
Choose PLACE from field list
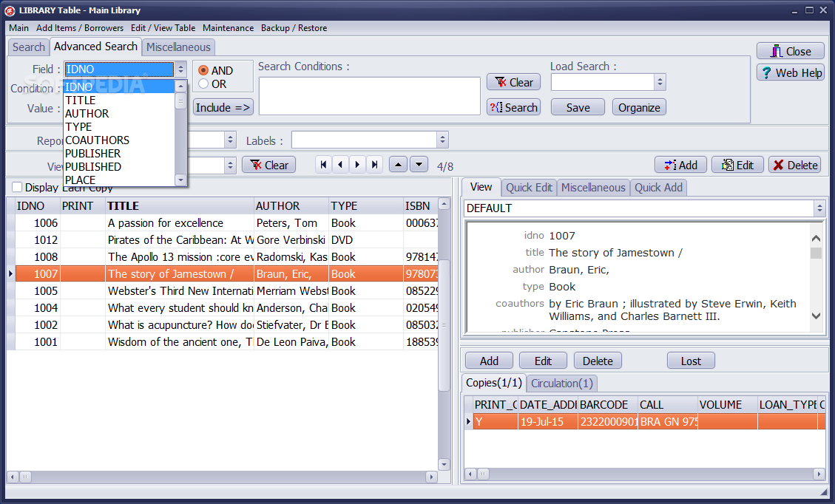click(119, 180)
